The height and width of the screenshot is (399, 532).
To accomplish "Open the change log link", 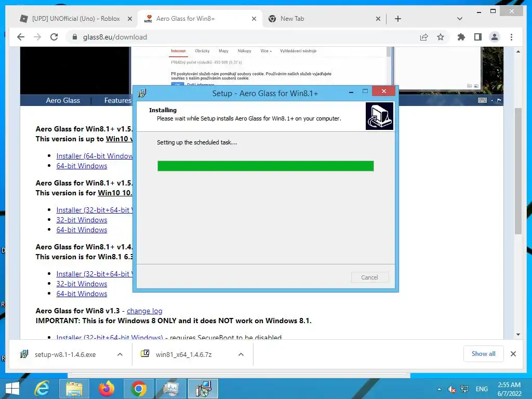I will (x=144, y=311).
